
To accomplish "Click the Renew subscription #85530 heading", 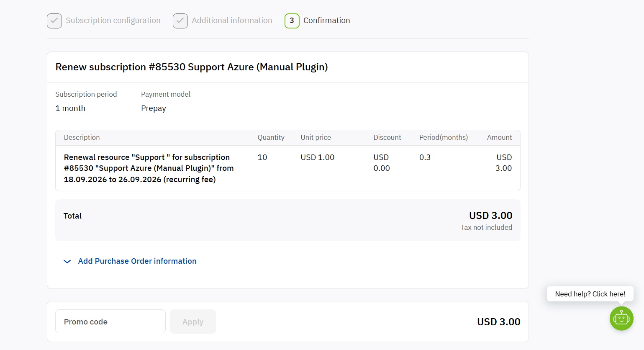I will [192, 67].
